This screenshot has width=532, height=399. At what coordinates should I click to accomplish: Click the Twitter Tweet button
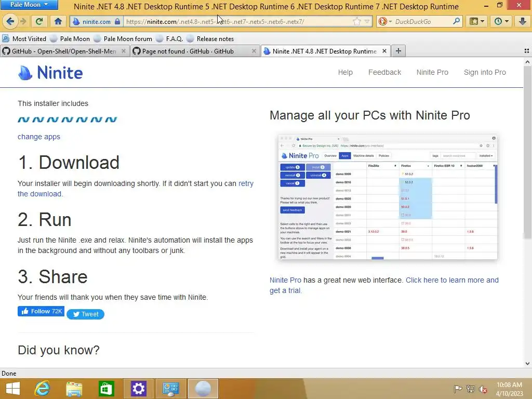(x=86, y=314)
